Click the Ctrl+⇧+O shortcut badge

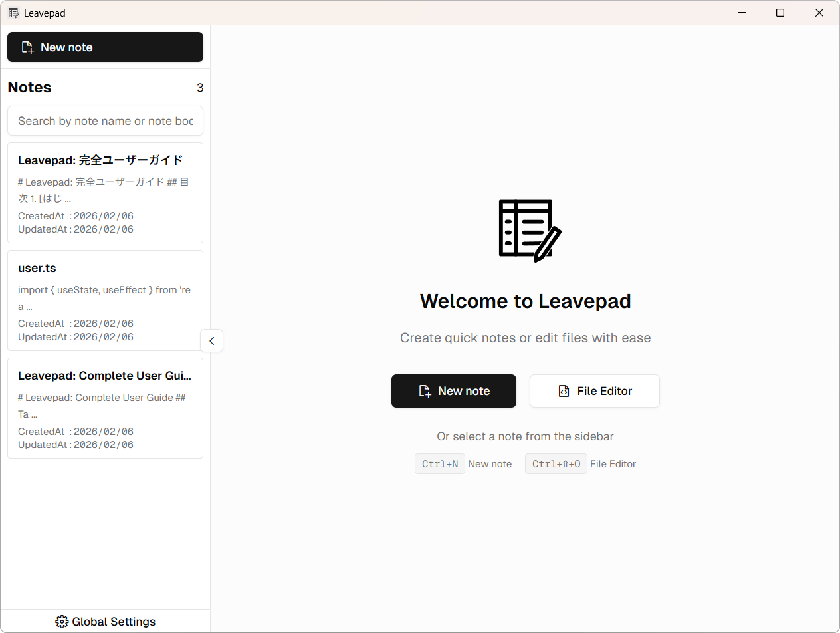pyautogui.click(x=556, y=463)
